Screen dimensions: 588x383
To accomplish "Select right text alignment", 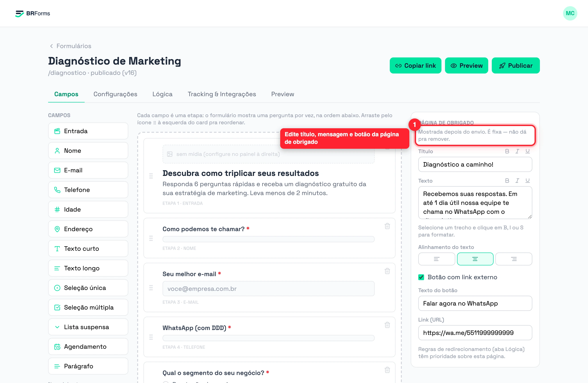I will pyautogui.click(x=514, y=259).
